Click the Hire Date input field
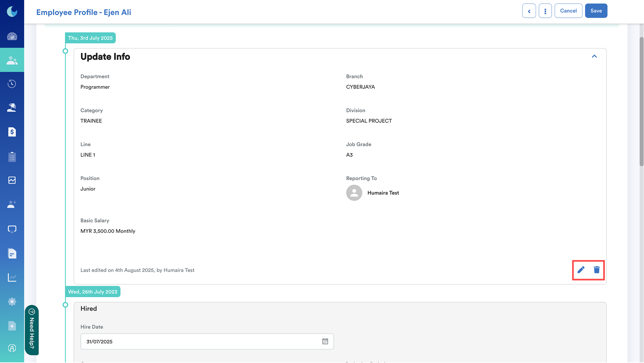Image resolution: width=644 pixels, height=363 pixels. pos(201,342)
